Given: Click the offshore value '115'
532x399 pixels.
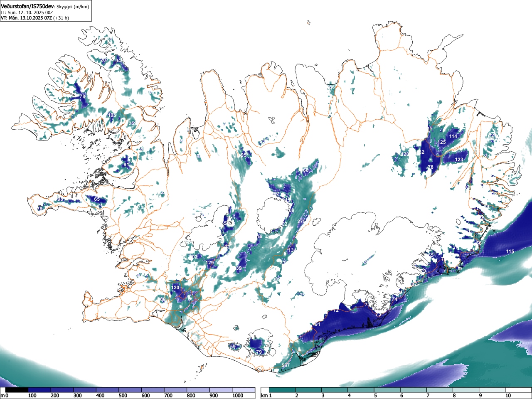Looking at the screenshot, I should 510,251.
